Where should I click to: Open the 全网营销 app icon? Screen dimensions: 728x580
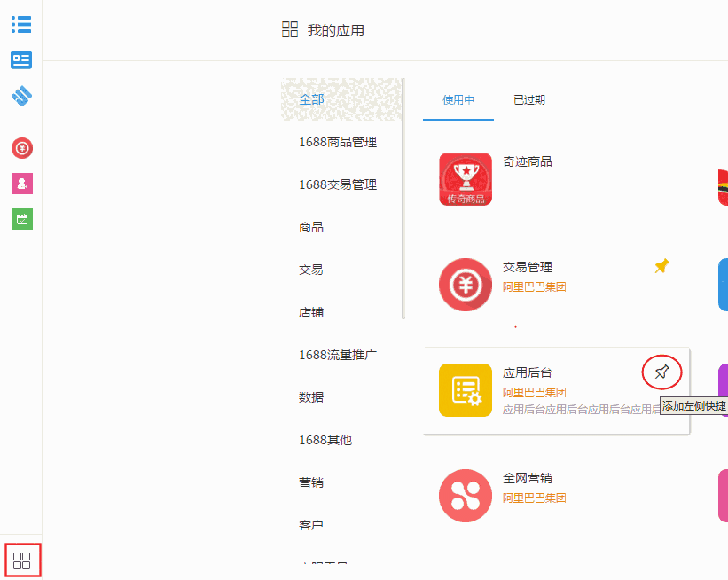(x=465, y=496)
